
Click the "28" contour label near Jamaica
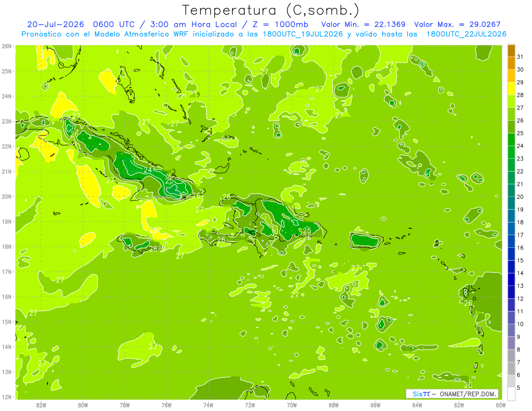point(153,231)
